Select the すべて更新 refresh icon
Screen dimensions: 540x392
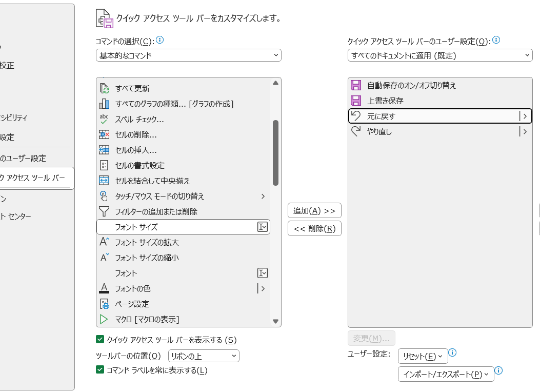(x=104, y=89)
